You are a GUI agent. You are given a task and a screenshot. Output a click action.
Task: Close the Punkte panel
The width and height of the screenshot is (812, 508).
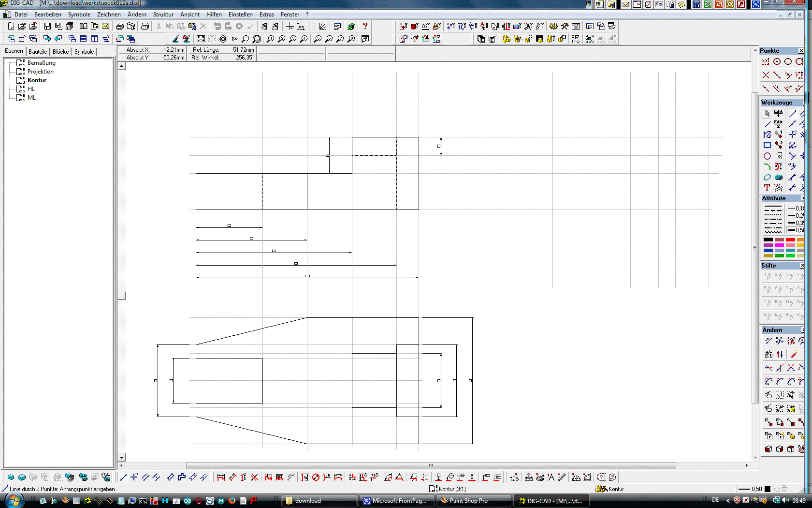point(801,51)
